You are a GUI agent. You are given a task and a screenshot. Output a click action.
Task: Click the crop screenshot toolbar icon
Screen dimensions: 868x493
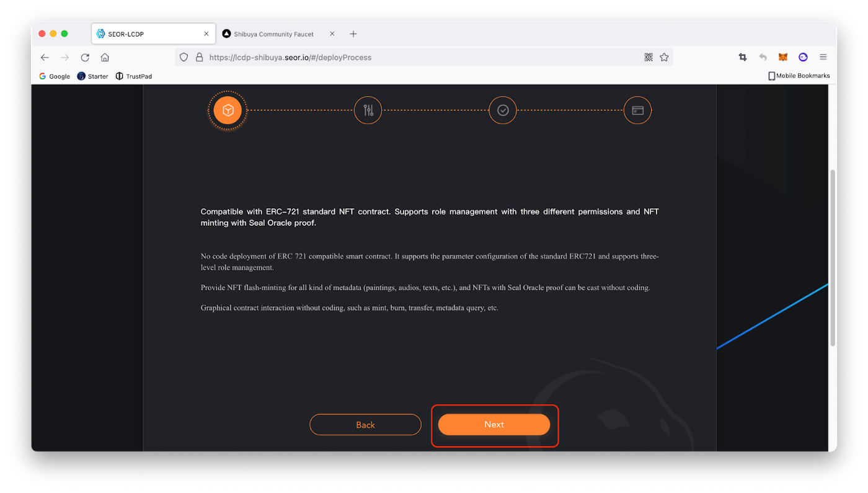tap(743, 57)
